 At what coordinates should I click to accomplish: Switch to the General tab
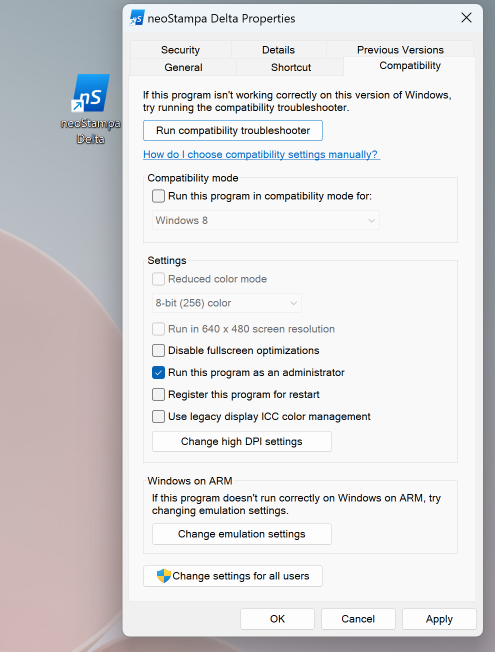tap(183, 67)
